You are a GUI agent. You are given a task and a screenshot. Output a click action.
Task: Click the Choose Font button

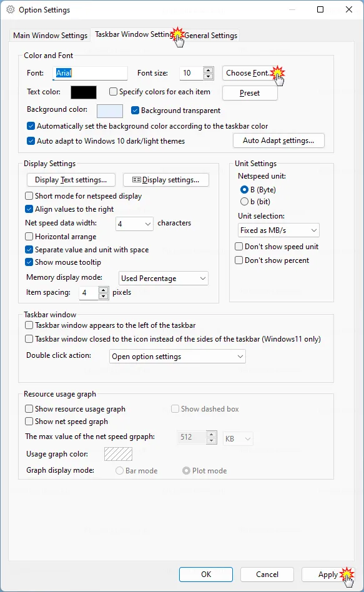pos(250,73)
